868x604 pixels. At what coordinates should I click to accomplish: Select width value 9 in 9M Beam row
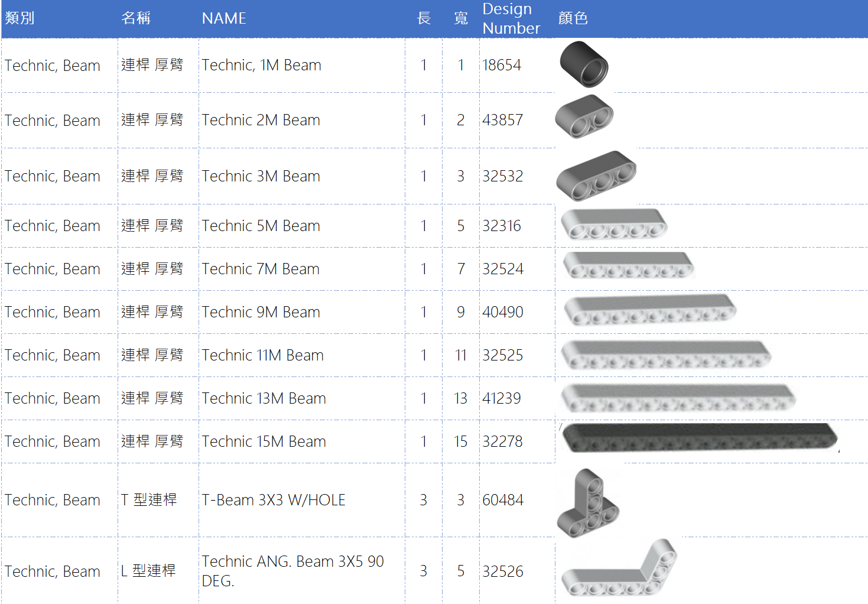[461, 312]
